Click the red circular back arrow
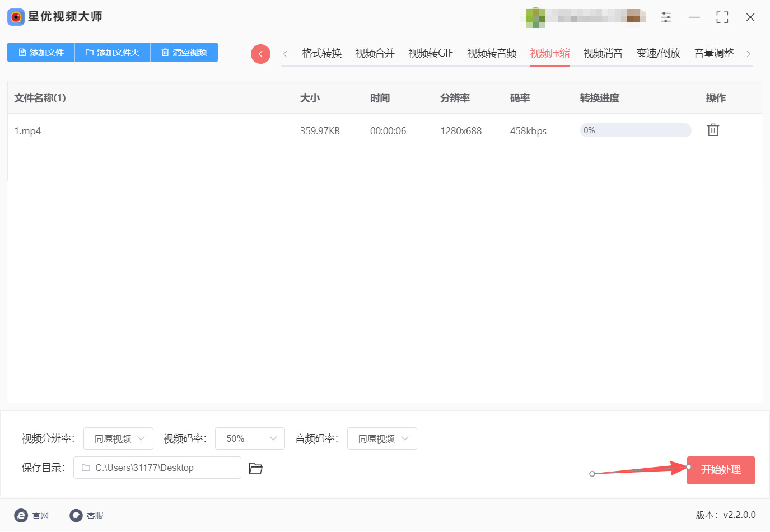 pos(260,53)
